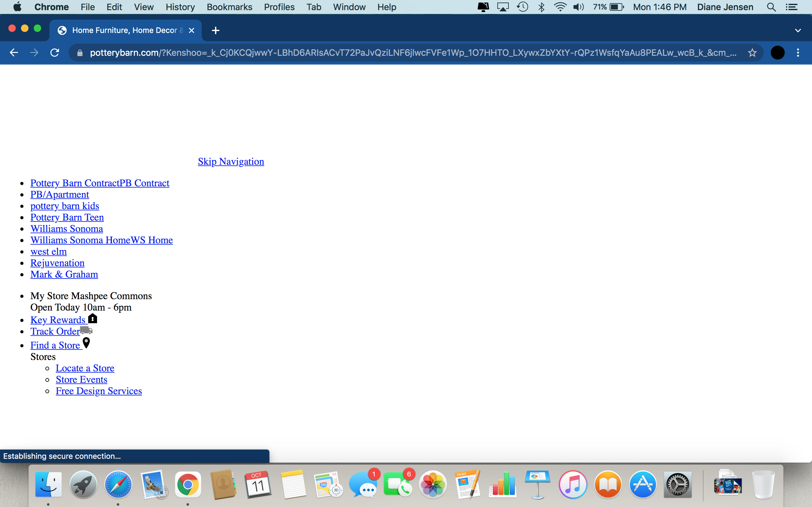Open 'pottery barn kids' website link
Viewport: 812px width, 507px height.
(64, 206)
